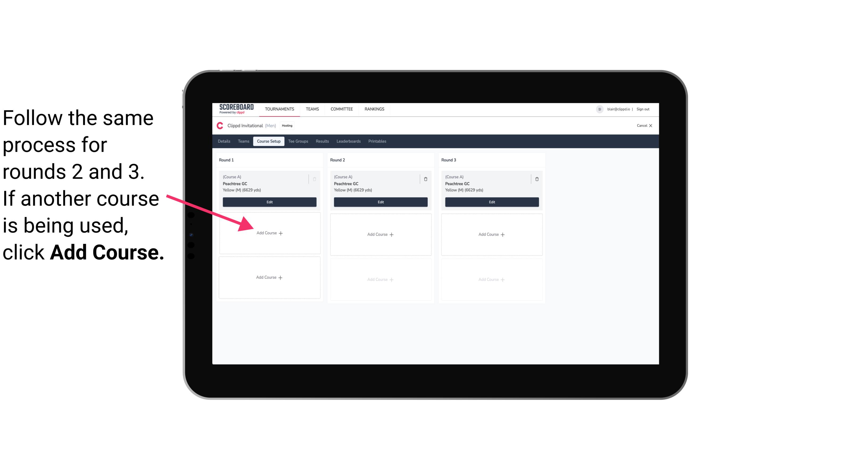Screen dimensions: 868x467
Task: Click the delete icon for Round 2 course
Action: click(425, 178)
